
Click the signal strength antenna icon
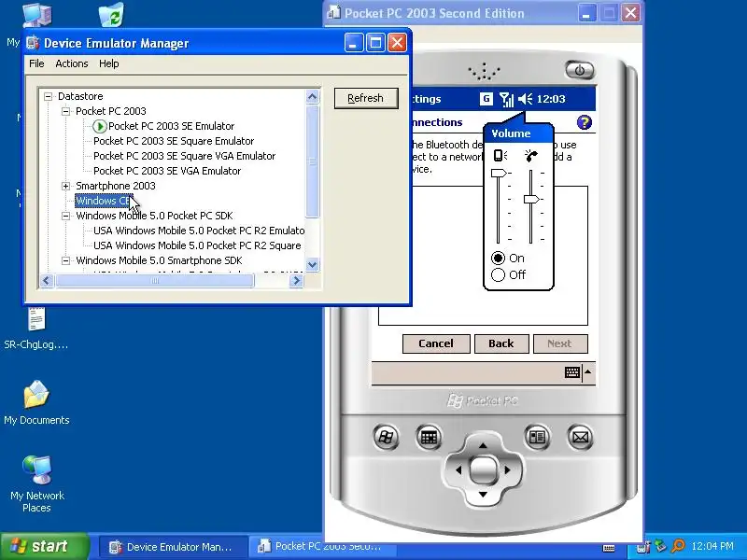[x=506, y=99]
